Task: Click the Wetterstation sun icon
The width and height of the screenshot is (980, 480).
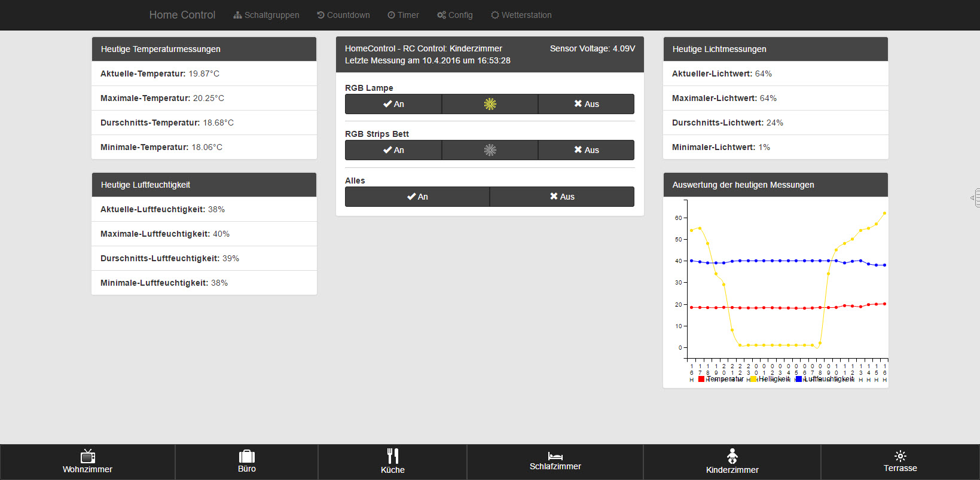Action: [495, 15]
